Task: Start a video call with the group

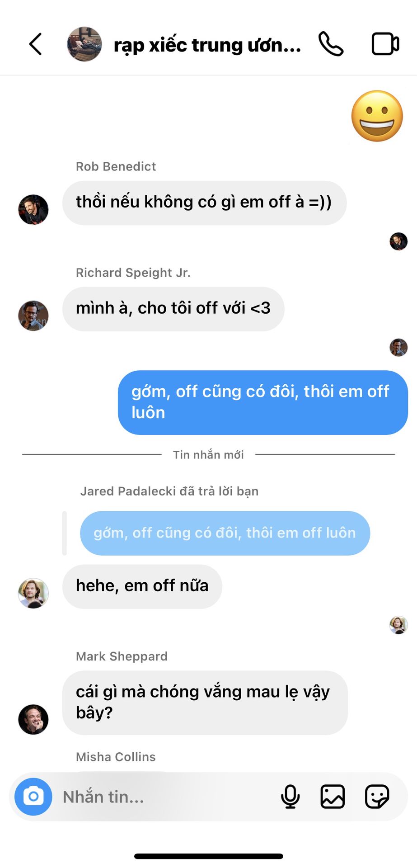Action: pyautogui.click(x=385, y=44)
